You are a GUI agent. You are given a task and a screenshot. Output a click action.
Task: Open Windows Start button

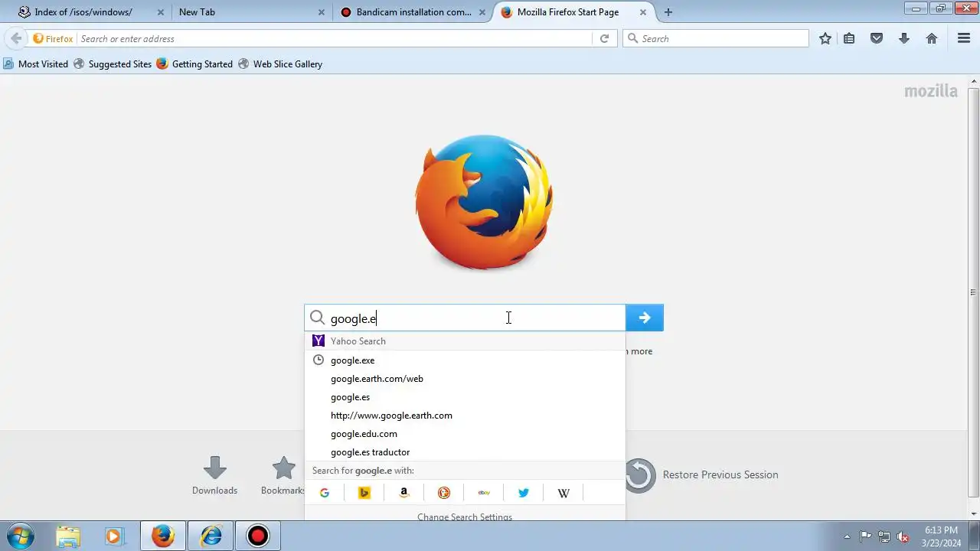(21, 536)
